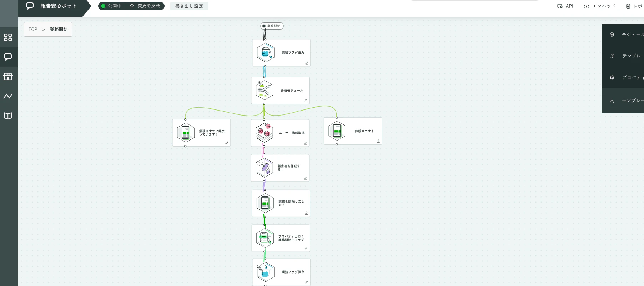
Task: Open the エンベッド embed link
Action: point(600,6)
